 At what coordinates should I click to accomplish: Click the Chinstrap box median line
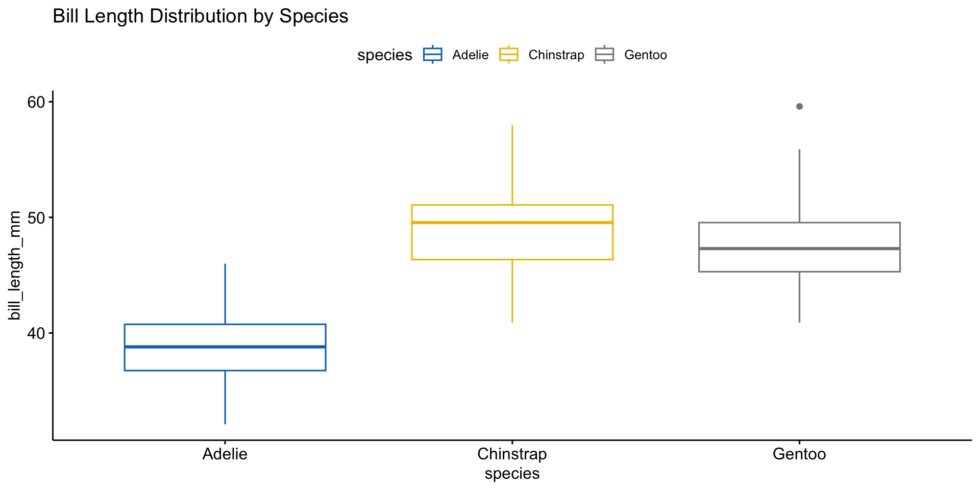[512, 223]
